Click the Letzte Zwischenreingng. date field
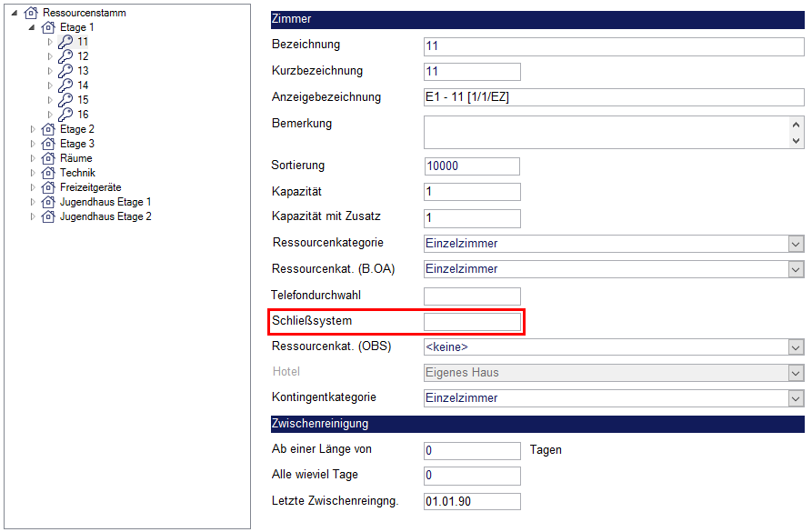The image size is (812, 532). (x=472, y=502)
